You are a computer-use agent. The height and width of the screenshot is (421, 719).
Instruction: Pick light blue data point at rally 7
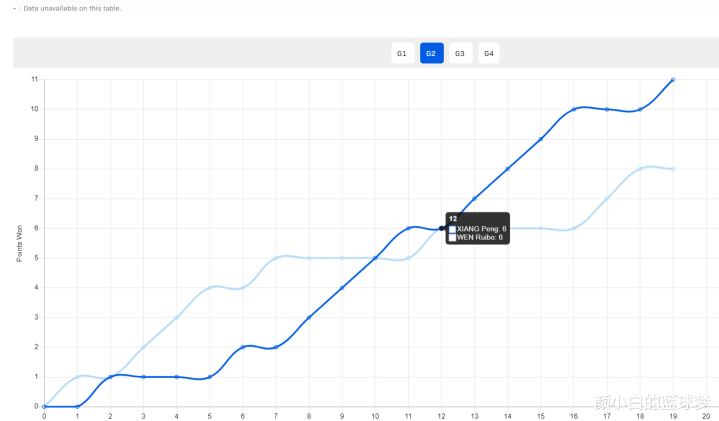(x=276, y=258)
